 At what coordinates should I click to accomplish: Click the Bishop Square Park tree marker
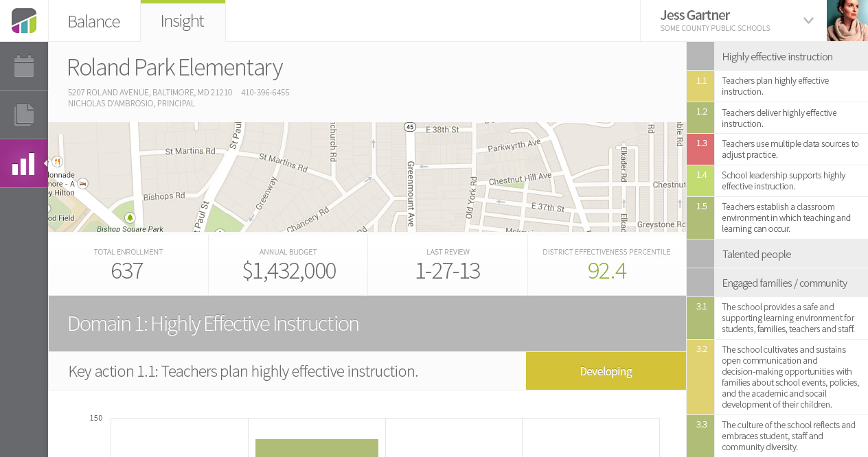130,218
